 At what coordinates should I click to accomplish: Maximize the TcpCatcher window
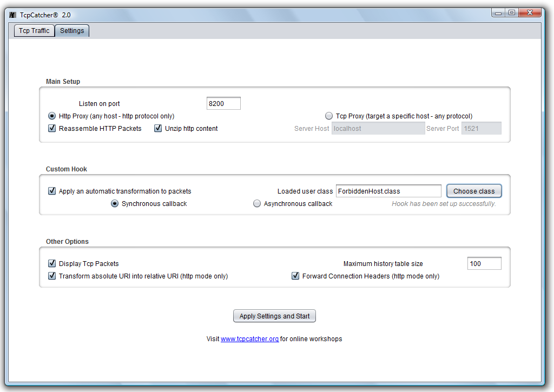511,13
